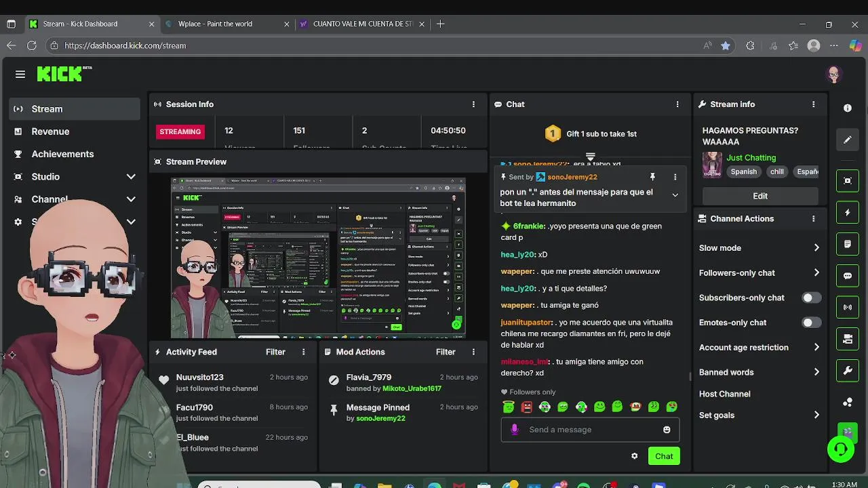
Task: Toggle Emotes-only chat switch
Action: point(811,323)
